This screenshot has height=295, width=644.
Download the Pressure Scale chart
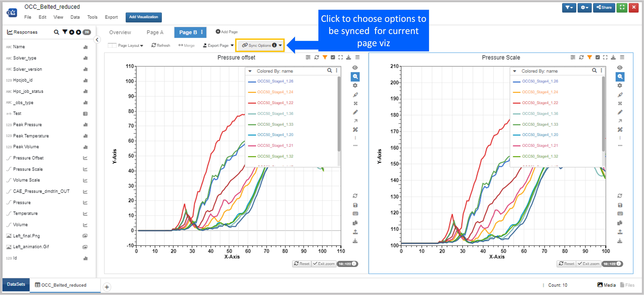pyautogui.click(x=613, y=57)
